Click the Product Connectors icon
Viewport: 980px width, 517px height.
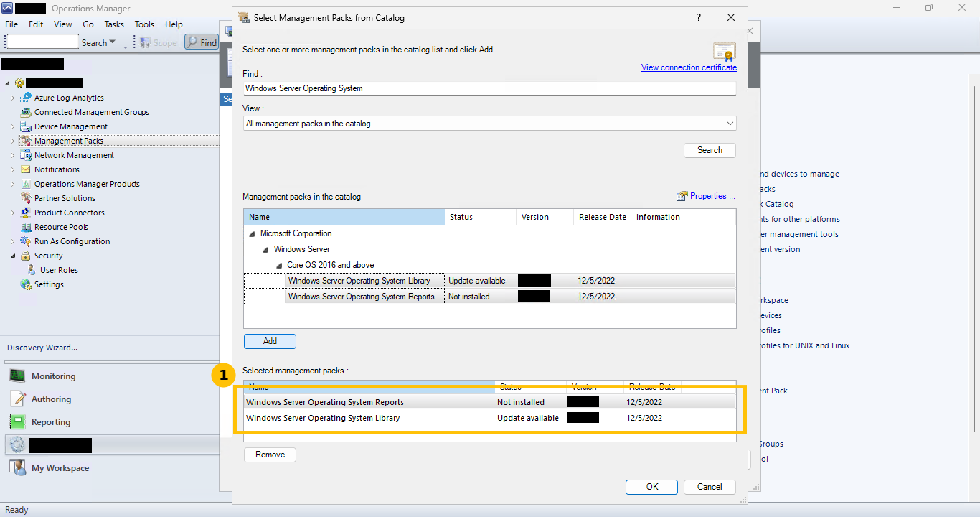[x=26, y=213]
